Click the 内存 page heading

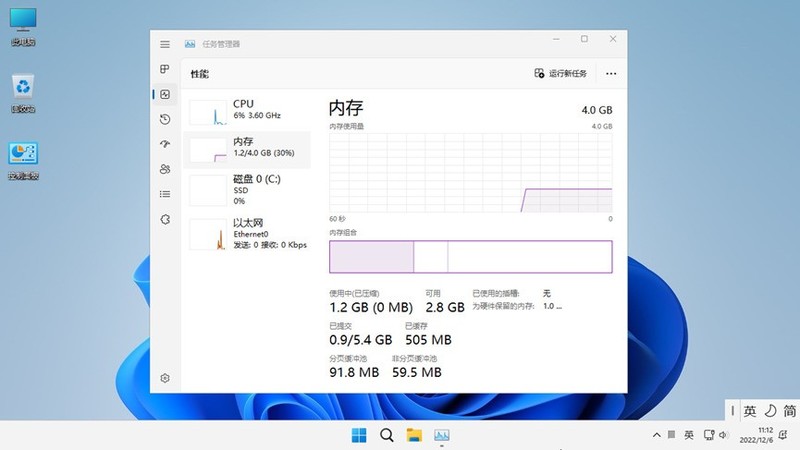point(346,108)
